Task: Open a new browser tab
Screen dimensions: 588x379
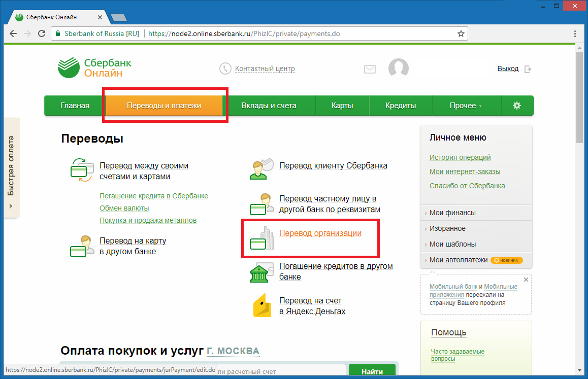Action: (119, 17)
